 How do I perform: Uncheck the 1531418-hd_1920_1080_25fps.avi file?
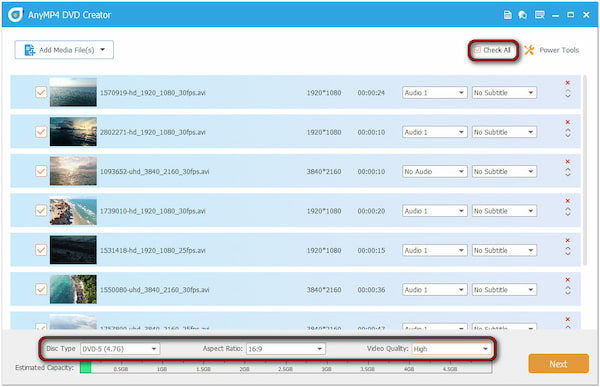click(41, 250)
